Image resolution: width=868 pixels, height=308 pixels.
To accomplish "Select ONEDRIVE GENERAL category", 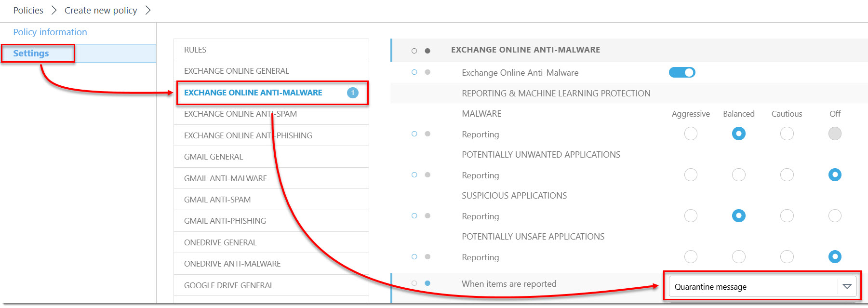I will pyautogui.click(x=271, y=242).
